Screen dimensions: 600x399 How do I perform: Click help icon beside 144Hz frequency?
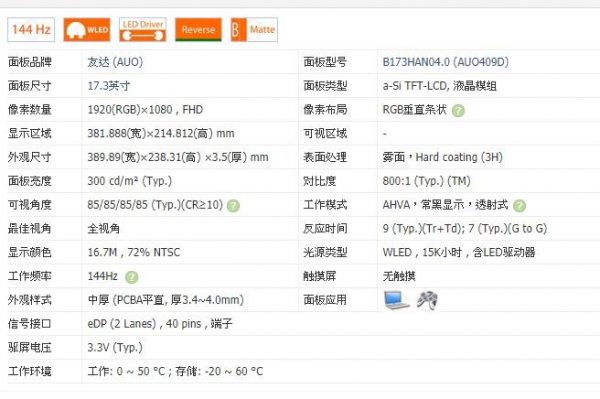pos(131,277)
